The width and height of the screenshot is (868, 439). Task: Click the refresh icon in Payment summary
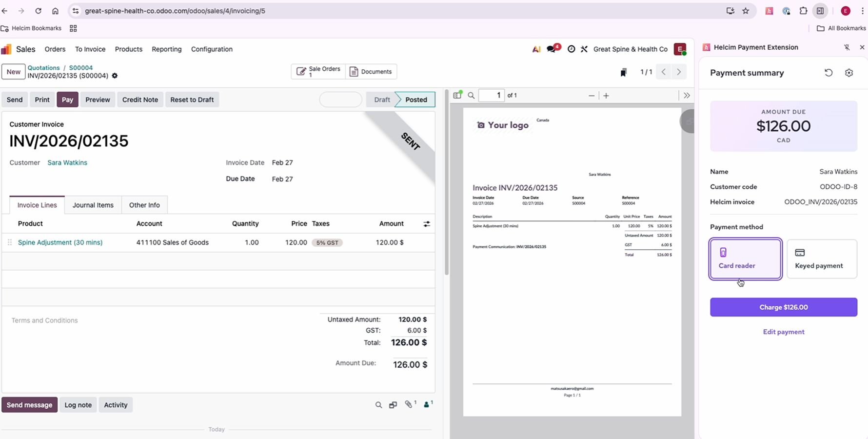828,73
